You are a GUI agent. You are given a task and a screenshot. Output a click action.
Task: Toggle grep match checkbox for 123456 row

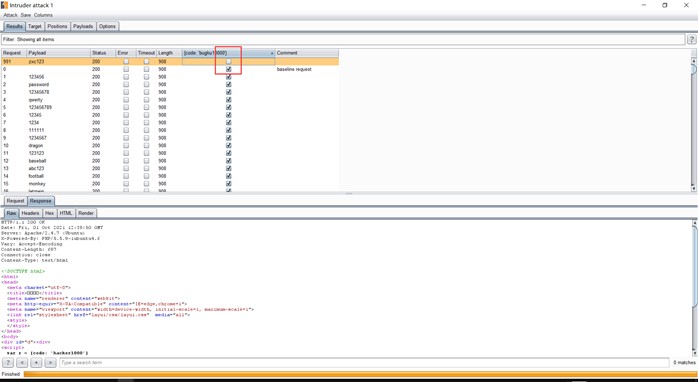click(x=229, y=77)
